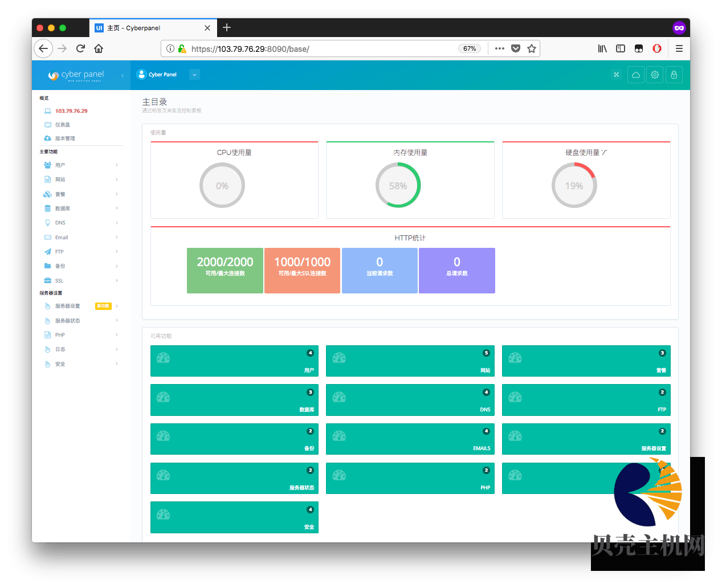Reload the page with refresh icon

(x=80, y=48)
